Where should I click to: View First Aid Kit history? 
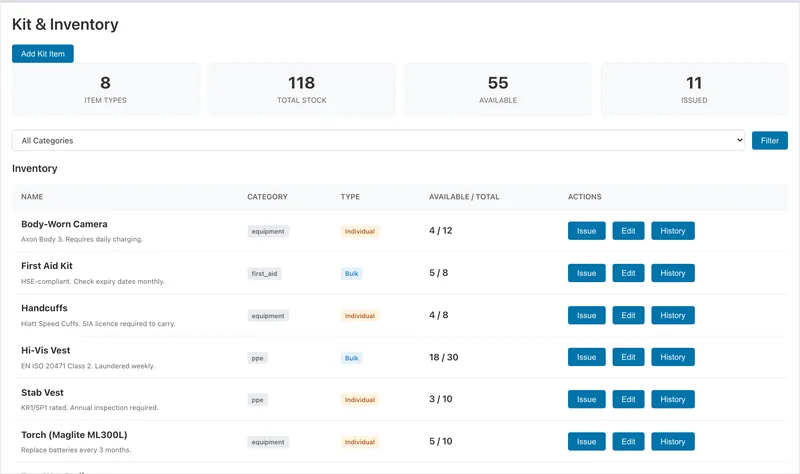(x=672, y=273)
